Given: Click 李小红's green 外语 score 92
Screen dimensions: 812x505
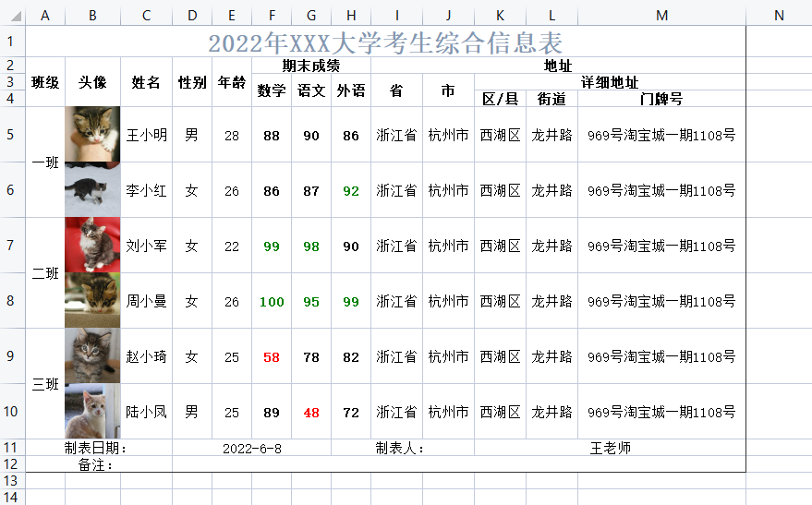Looking at the screenshot, I should coord(351,190).
